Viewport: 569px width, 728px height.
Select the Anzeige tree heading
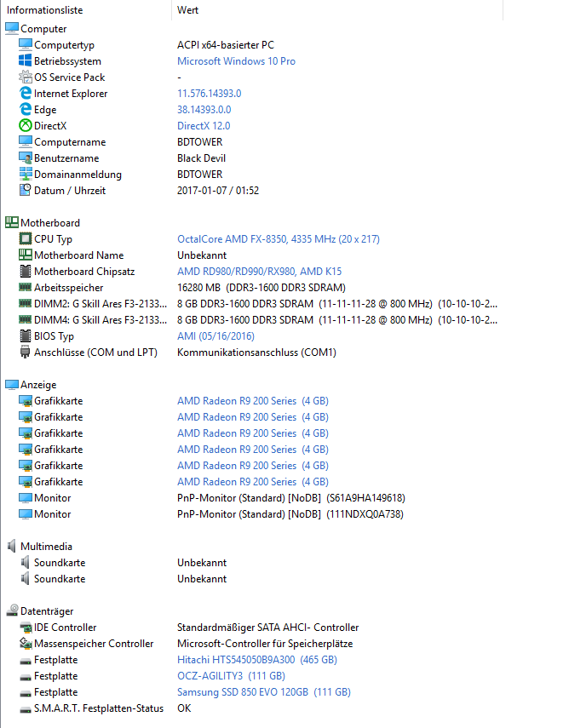[38, 385]
